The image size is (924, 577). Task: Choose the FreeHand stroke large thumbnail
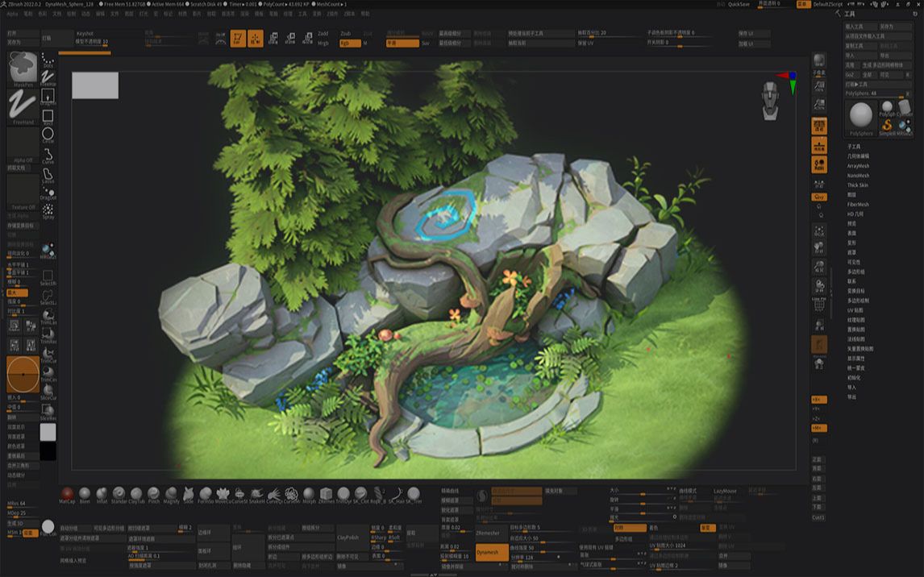point(23,106)
